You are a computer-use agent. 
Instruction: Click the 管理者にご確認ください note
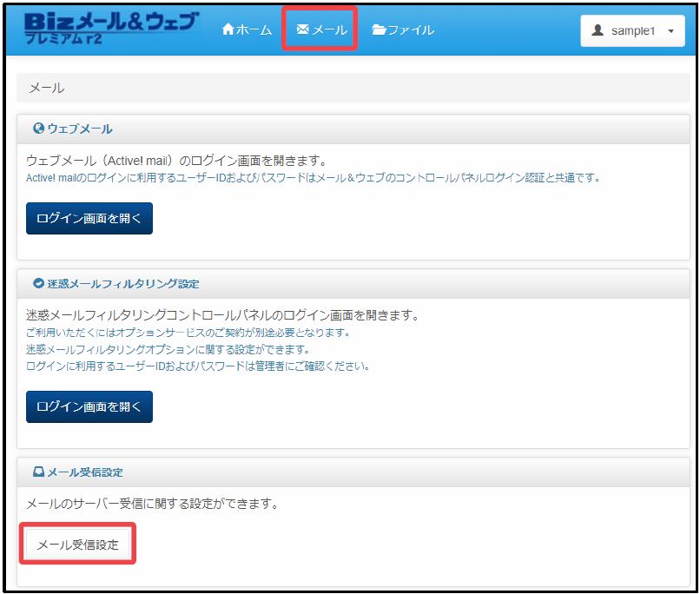[x=198, y=366]
